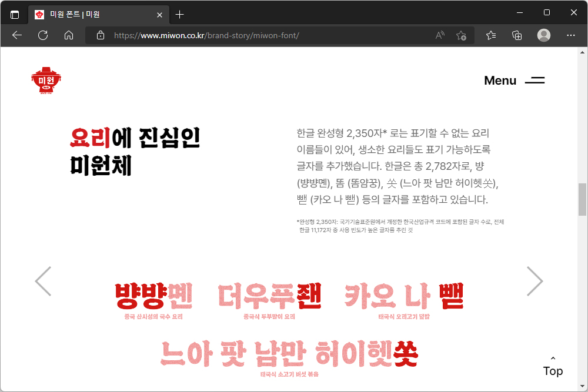Click caption 중국 산시성의 국수 요리
Screen dimensions: 588x392
153,317
